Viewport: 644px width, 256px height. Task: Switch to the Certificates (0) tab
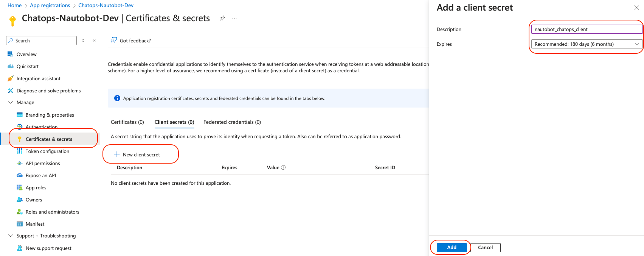127,122
